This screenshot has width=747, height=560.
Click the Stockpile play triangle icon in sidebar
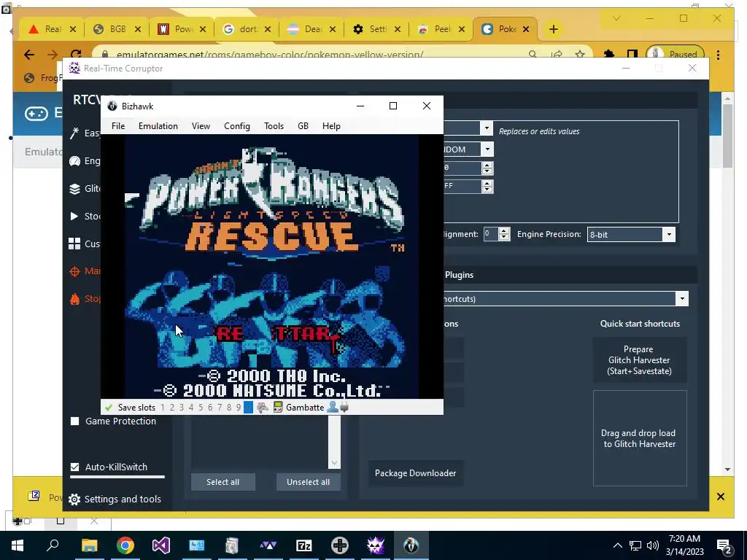(74, 216)
